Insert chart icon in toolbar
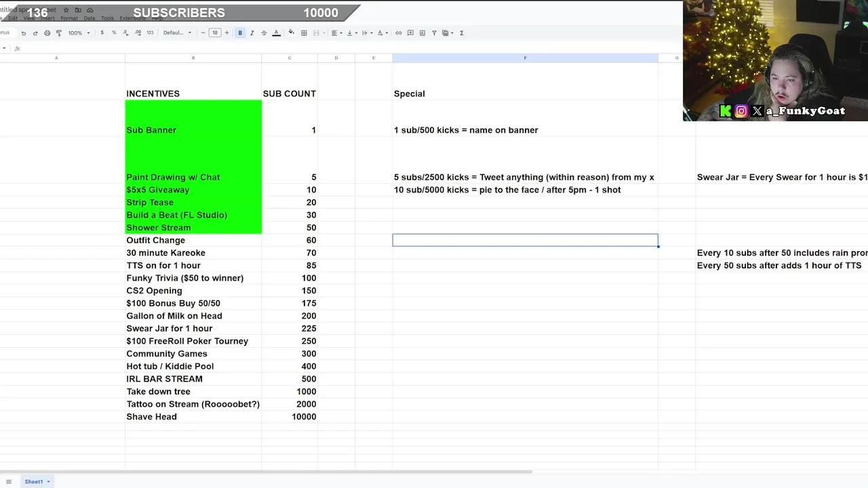This screenshot has width=868, height=488. click(x=422, y=33)
